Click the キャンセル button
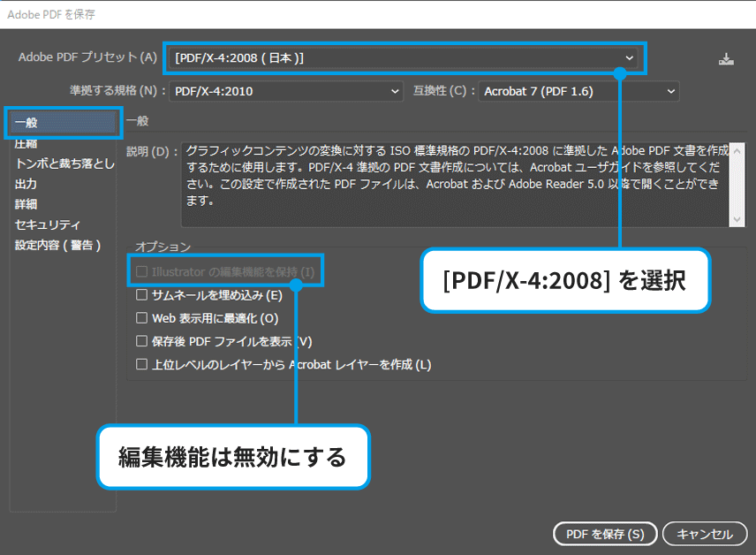This screenshot has width=756, height=555. coord(704,534)
